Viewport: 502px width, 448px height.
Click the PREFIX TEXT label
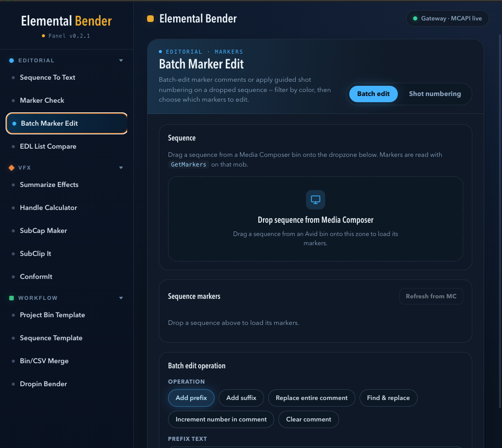coord(187,439)
